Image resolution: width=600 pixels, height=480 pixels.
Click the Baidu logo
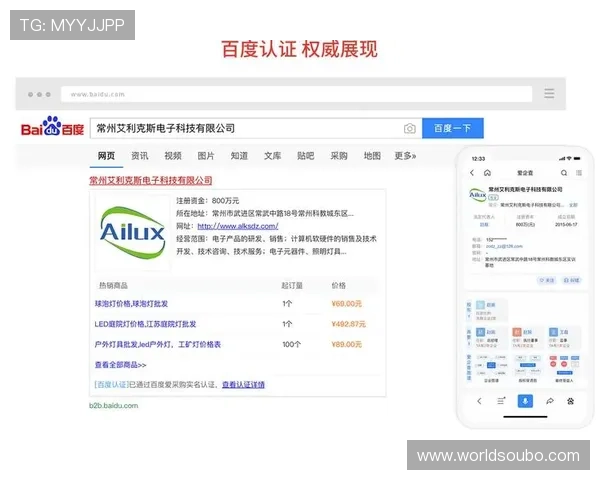coord(52,126)
